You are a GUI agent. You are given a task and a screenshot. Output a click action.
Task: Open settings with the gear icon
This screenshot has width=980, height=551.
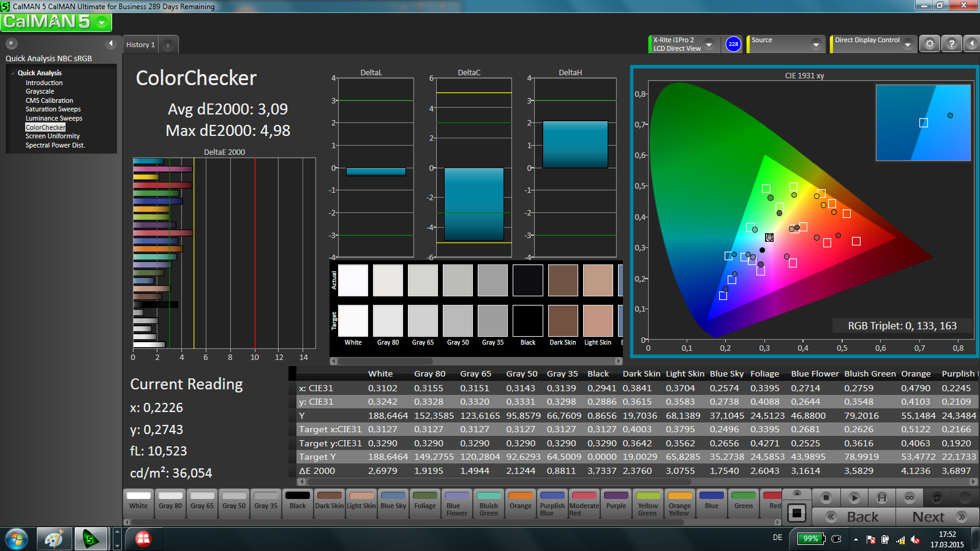[930, 44]
